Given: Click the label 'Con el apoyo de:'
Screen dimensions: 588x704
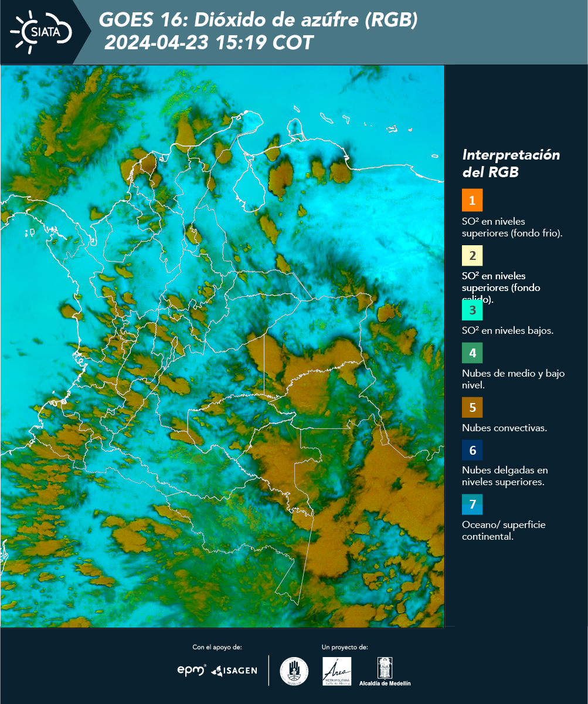Looking at the screenshot, I should [217, 647].
